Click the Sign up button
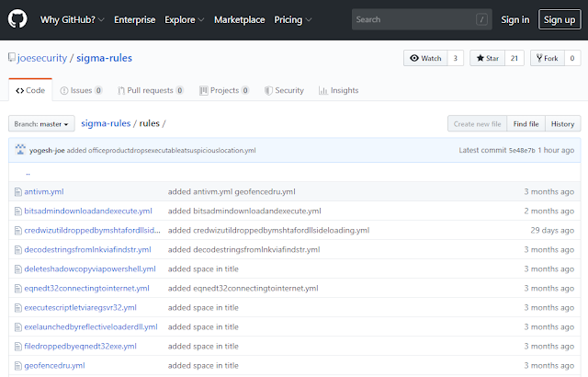Screen dimensions: 588x377 coord(560,19)
